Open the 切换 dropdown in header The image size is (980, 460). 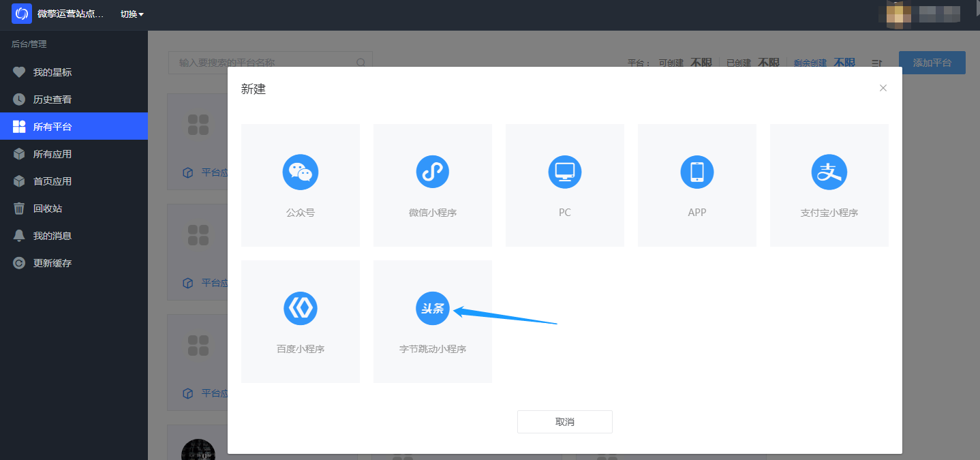pyautogui.click(x=132, y=14)
